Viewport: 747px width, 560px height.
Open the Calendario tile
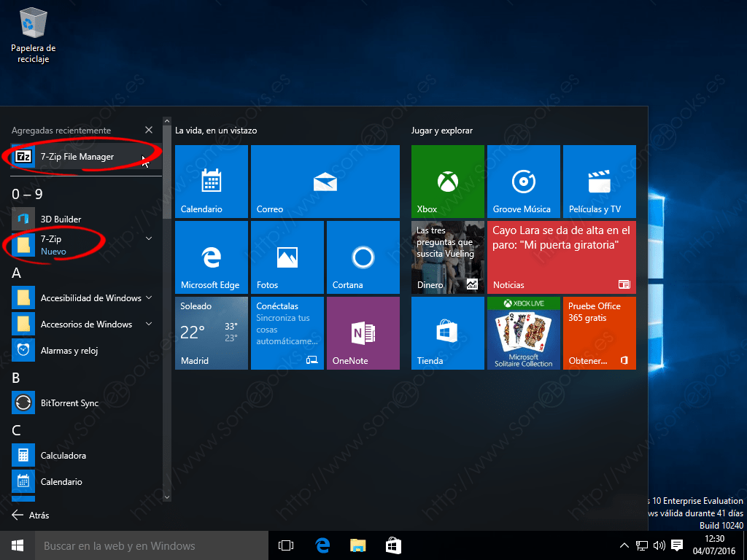pos(211,182)
